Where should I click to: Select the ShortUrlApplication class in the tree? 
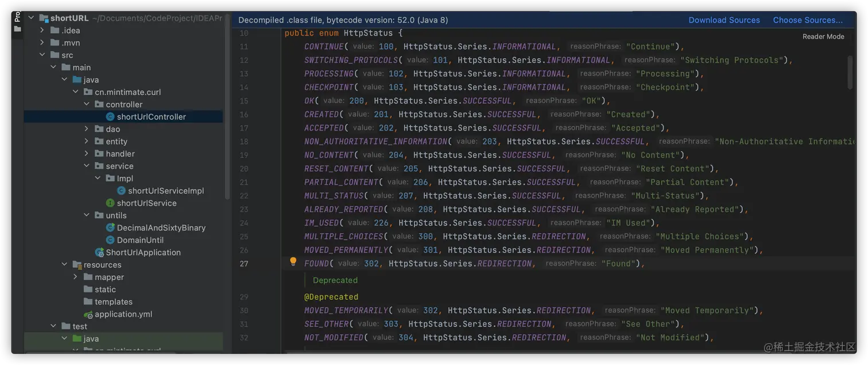141,252
